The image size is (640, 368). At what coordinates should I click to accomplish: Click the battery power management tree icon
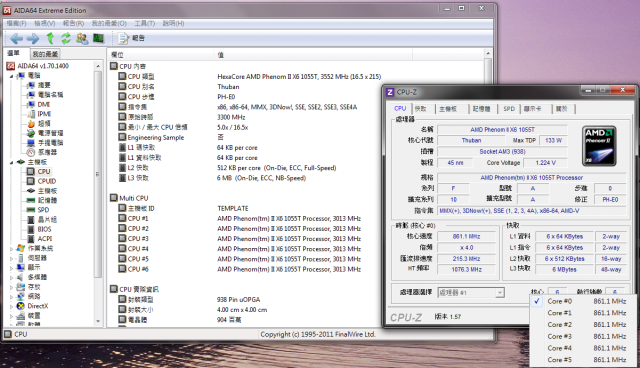tap(31, 133)
